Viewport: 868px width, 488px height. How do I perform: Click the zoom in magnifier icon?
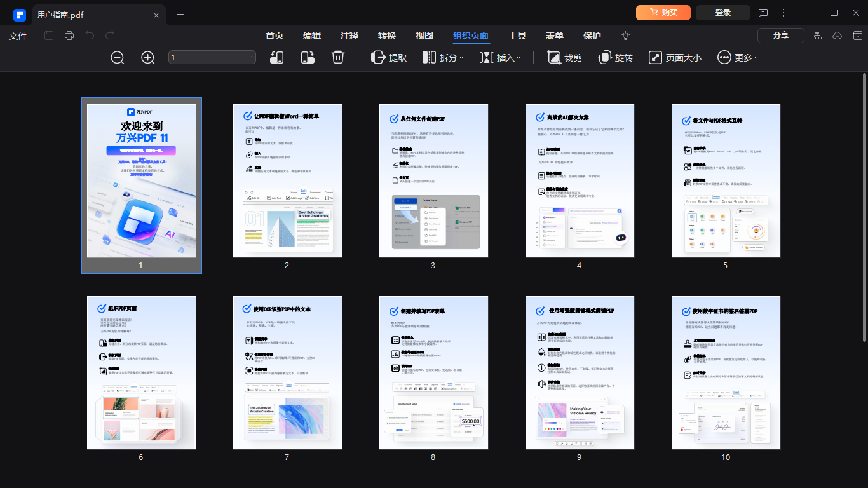pyautogui.click(x=148, y=58)
